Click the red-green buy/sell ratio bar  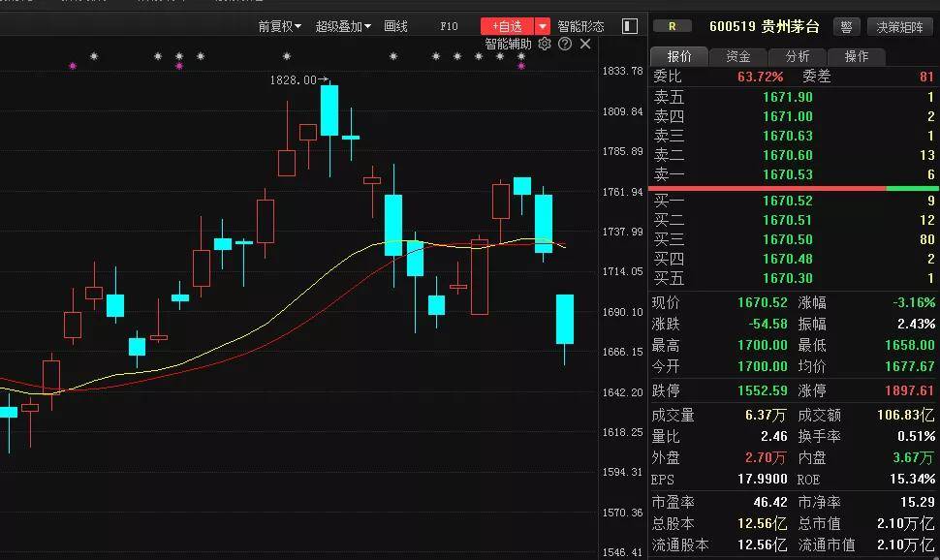(x=793, y=188)
